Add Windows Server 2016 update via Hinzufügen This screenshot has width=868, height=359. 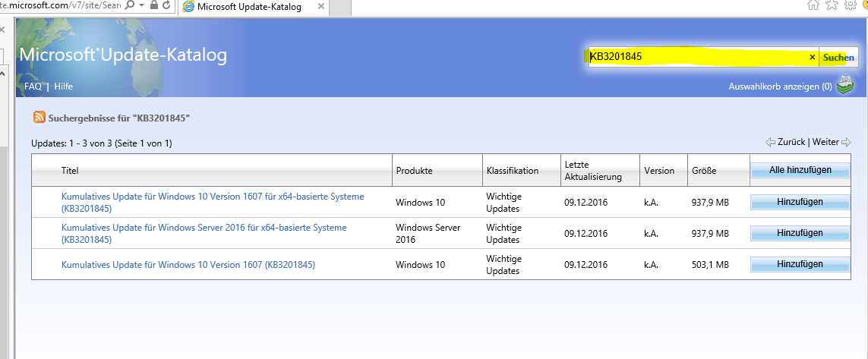tap(800, 234)
